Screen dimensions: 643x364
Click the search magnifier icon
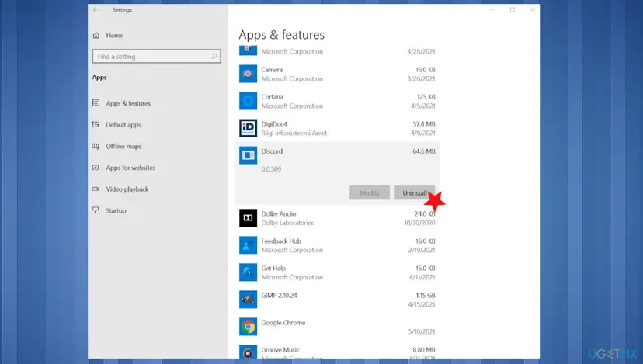[214, 56]
